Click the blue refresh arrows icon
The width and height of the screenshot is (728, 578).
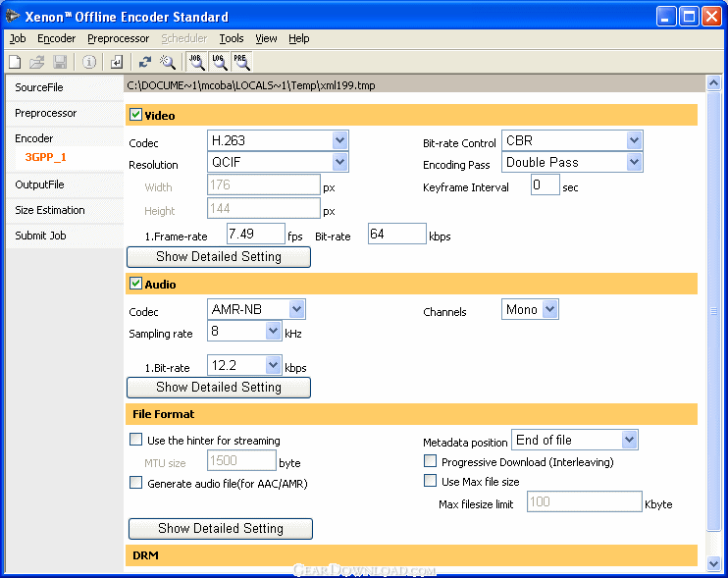click(145, 62)
